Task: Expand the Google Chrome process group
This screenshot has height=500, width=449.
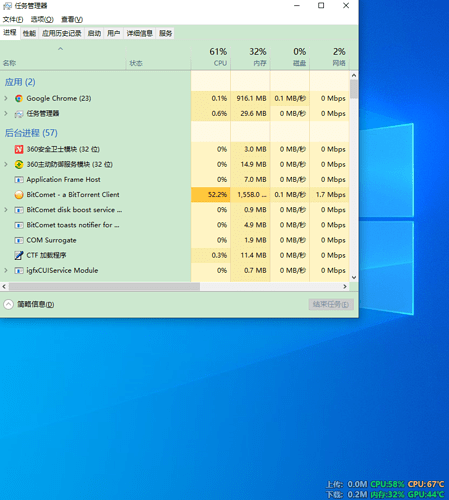Action: point(6,98)
